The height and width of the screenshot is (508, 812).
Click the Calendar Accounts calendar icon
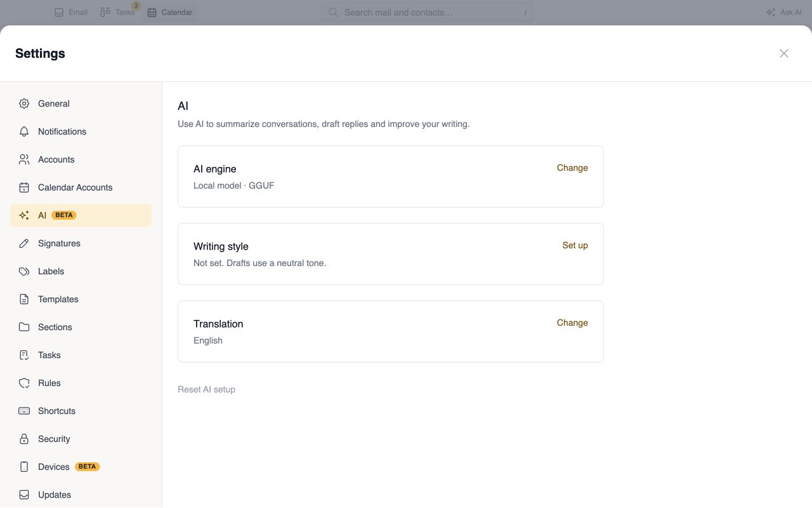click(x=24, y=187)
